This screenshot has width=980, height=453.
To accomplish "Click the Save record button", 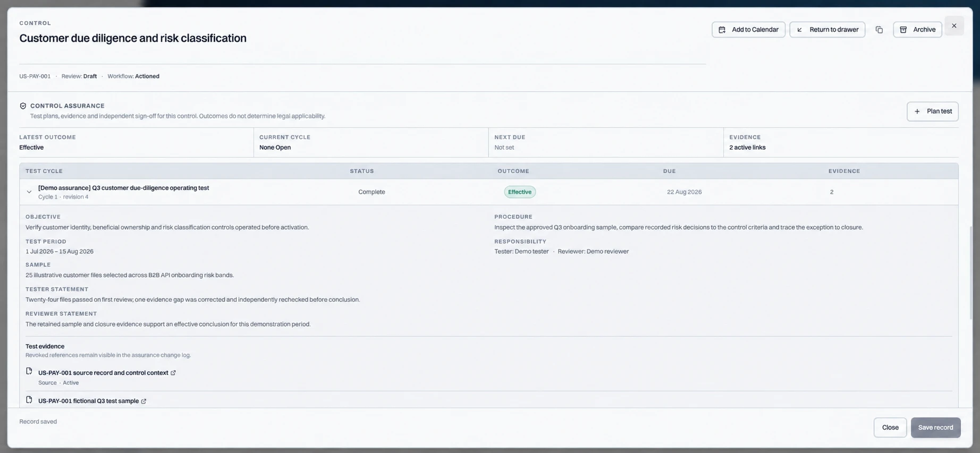I will click(x=935, y=428).
